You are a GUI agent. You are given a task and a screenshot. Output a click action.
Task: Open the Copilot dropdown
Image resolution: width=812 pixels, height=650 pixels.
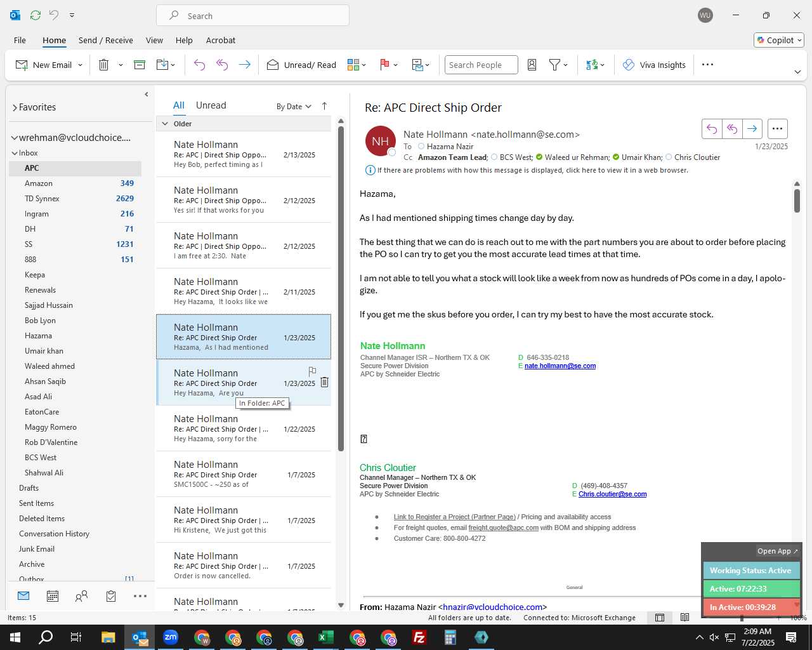[x=779, y=40]
